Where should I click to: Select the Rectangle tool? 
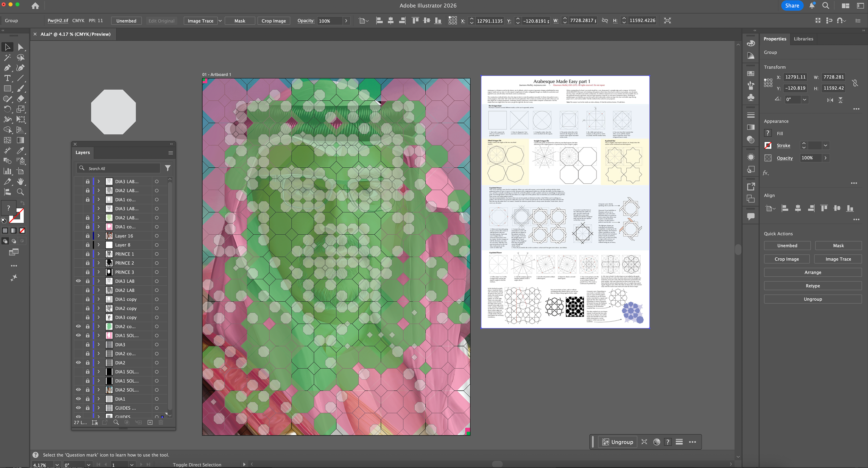[x=7, y=89]
